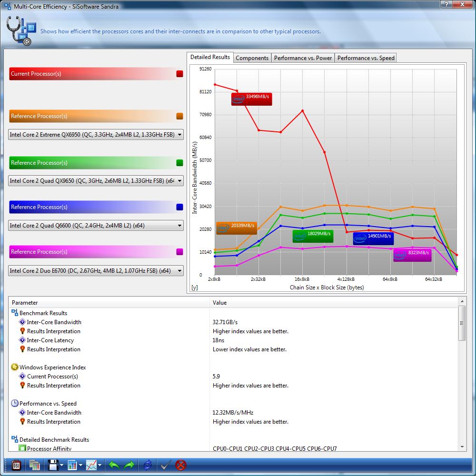Select the Windows Experience Index row label
This screenshot has height=476, width=476.
(52, 367)
